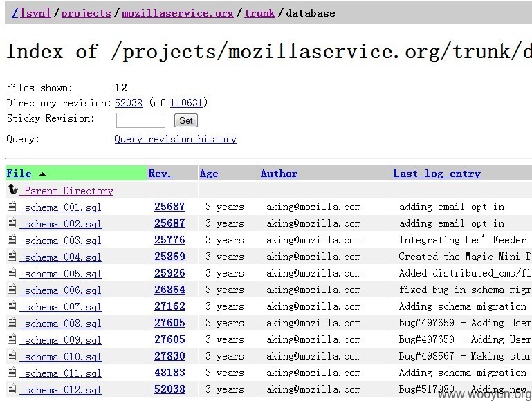Click 'Integrating Les' Feeder' log entry text
Viewport: 532px width, 401px height.
(462, 240)
